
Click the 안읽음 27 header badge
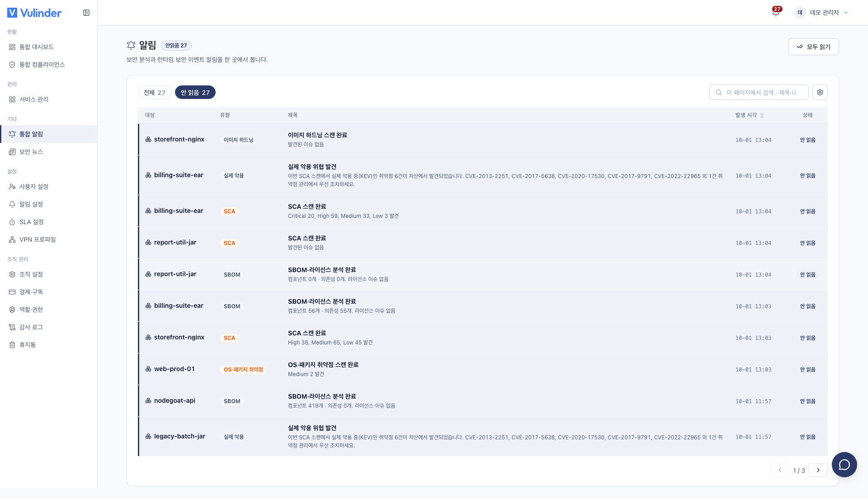pyautogui.click(x=176, y=46)
